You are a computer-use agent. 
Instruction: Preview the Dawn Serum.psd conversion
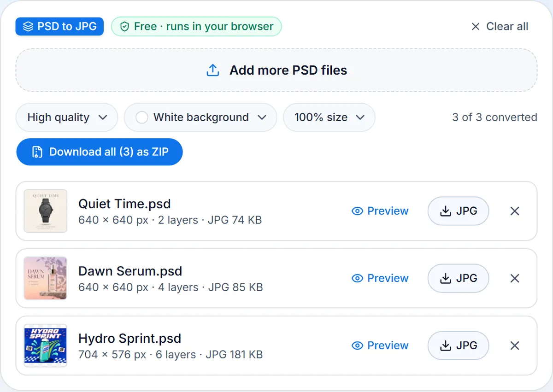380,278
